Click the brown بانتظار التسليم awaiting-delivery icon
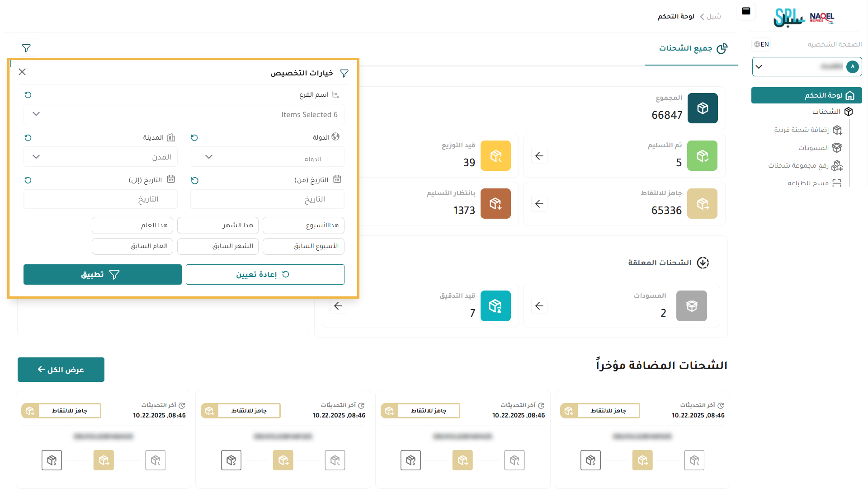This screenshot has width=868, height=497. coord(495,204)
